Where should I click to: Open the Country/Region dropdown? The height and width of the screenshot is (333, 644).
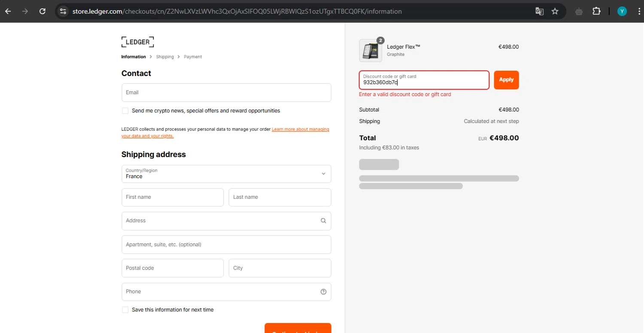point(226,174)
